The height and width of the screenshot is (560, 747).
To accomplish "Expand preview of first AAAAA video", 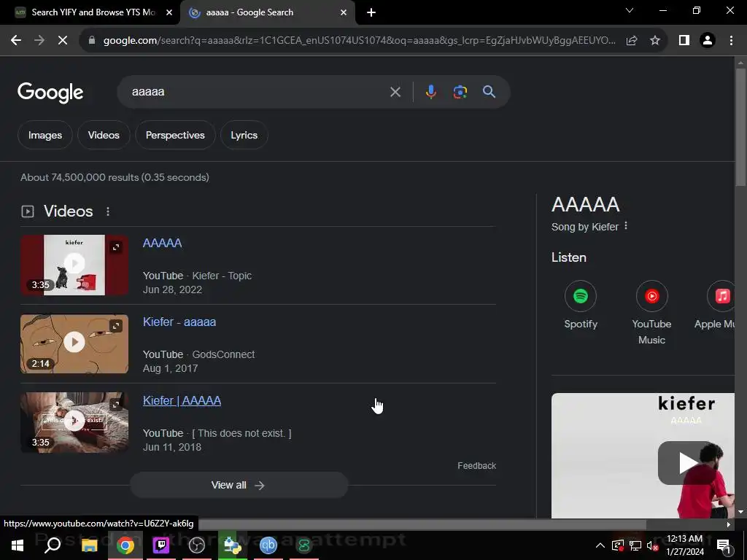I will (116, 247).
